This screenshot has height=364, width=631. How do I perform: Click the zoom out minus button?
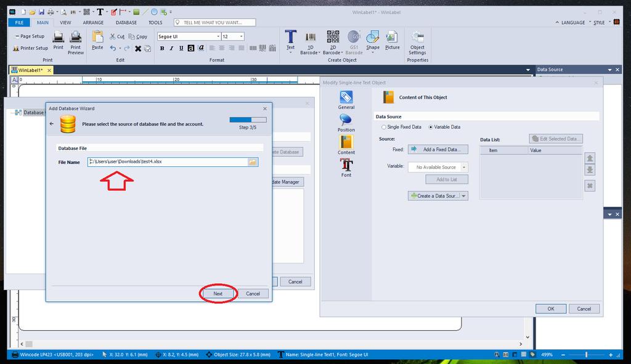[563, 355]
